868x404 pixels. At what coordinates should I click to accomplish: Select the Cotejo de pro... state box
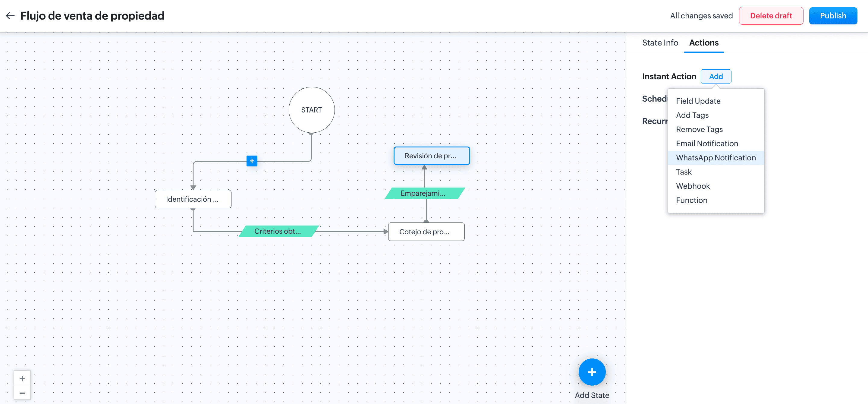426,232
